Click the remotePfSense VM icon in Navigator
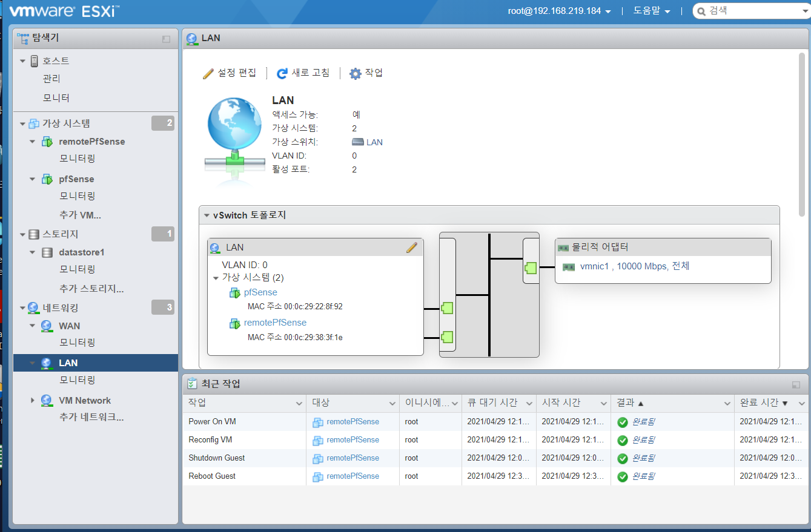Viewport: 811px width, 532px height. pyautogui.click(x=47, y=142)
